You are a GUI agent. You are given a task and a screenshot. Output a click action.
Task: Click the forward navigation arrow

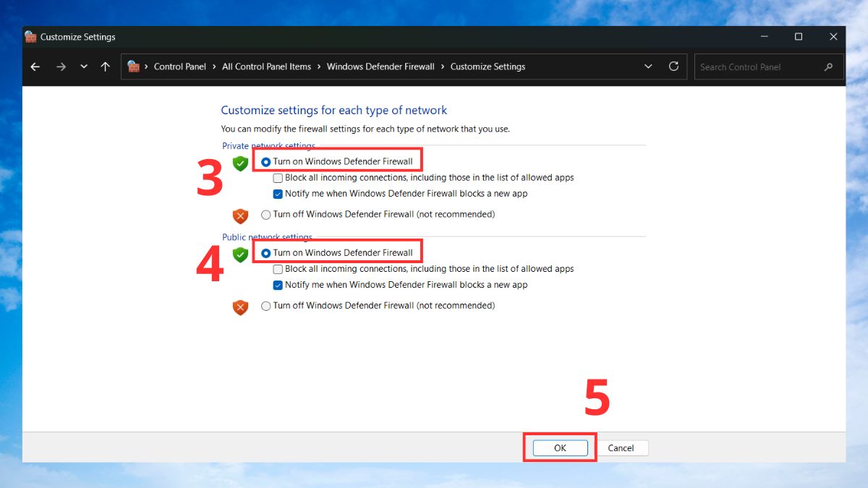coord(61,66)
